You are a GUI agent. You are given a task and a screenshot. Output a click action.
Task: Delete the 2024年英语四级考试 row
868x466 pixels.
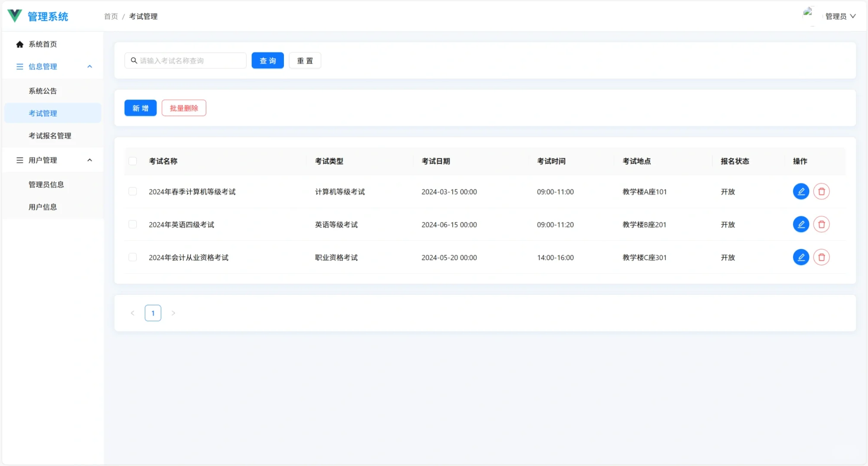pyautogui.click(x=821, y=224)
